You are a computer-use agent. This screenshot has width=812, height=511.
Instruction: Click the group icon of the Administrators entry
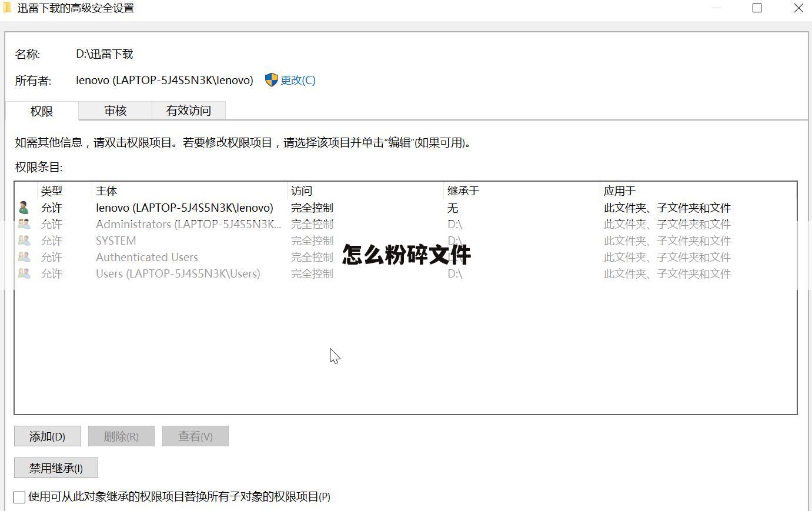coord(24,224)
